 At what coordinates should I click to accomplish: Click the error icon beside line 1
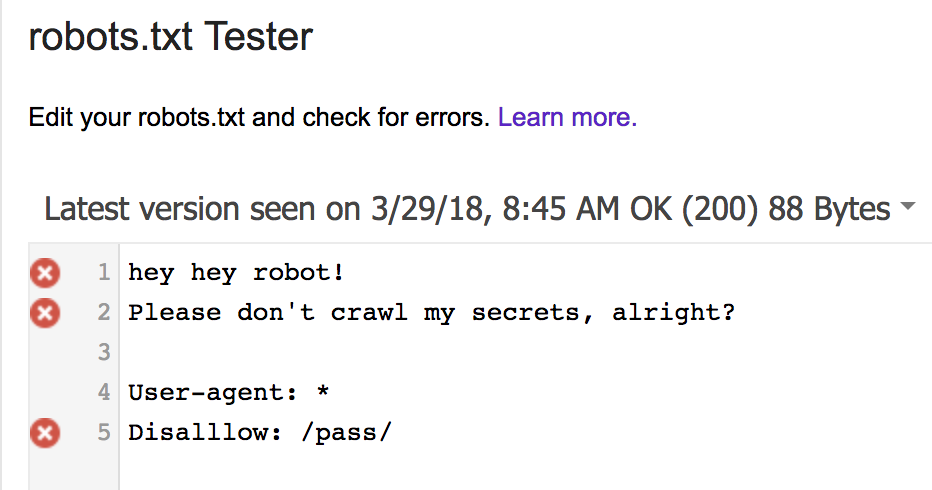[44, 272]
